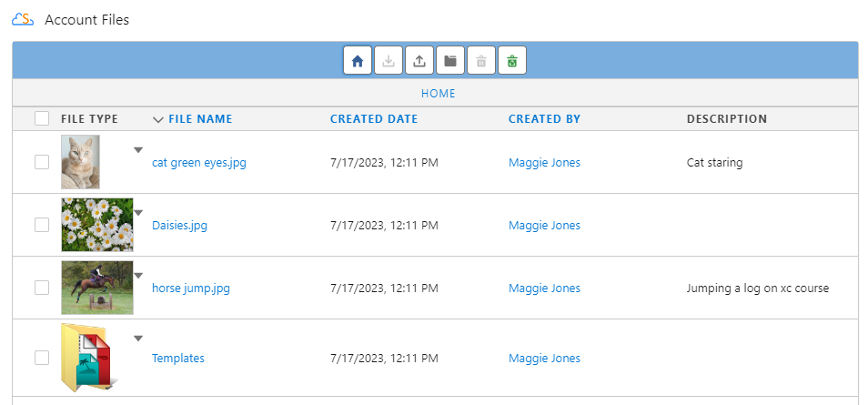The image size is (868, 405).
Task: Click the daisies image thumbnail
Action: [97, 225]
